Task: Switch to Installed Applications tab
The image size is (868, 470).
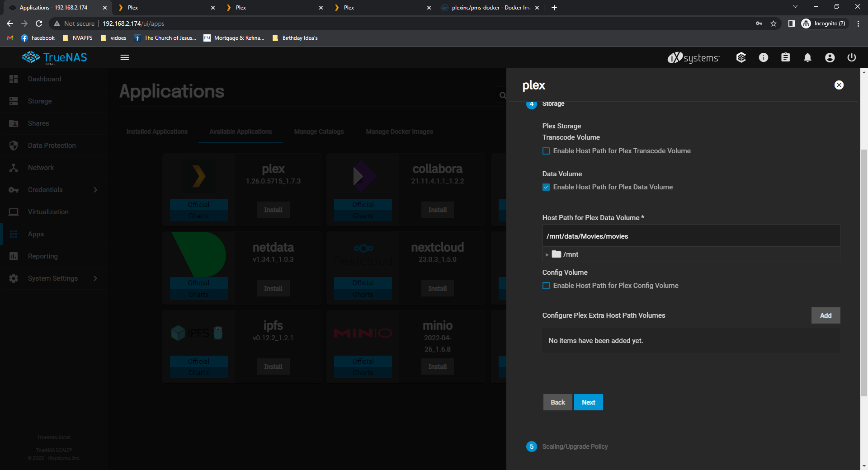Action: click(x=157, y=132)
